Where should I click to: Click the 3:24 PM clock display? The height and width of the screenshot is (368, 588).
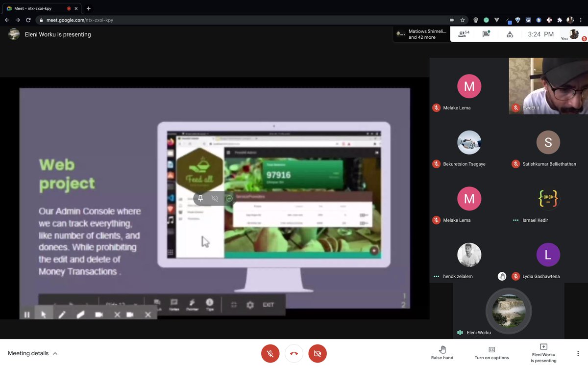tap(541, 34)
